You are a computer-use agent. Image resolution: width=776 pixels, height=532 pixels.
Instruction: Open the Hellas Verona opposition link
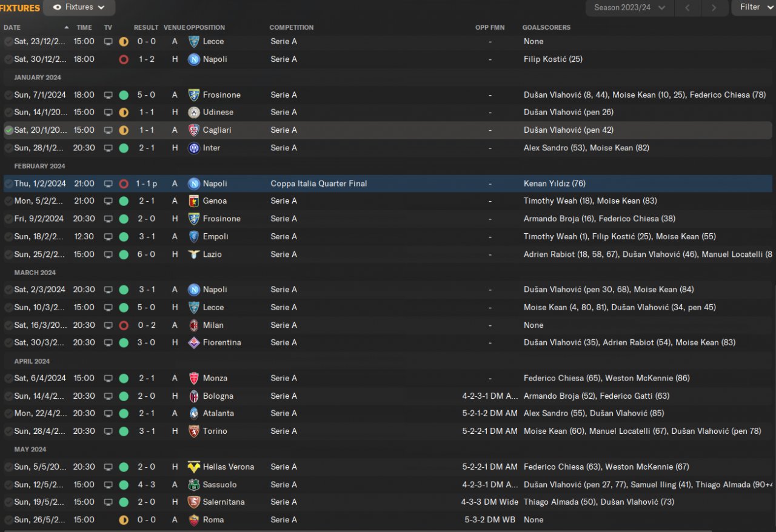point(229,467)
